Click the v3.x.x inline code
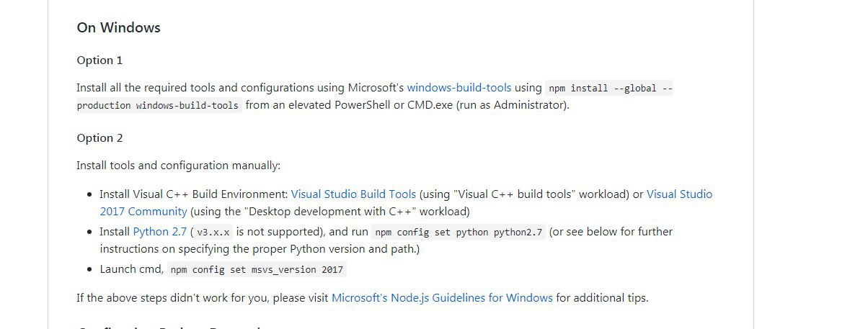This screenshot has width=868, height=329. (x=213, y=233)
